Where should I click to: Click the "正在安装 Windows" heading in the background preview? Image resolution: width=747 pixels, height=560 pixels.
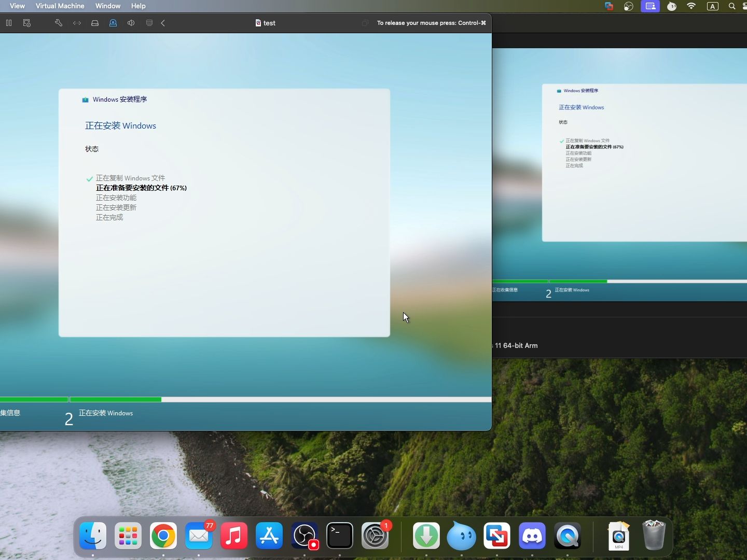coord(581,107)
